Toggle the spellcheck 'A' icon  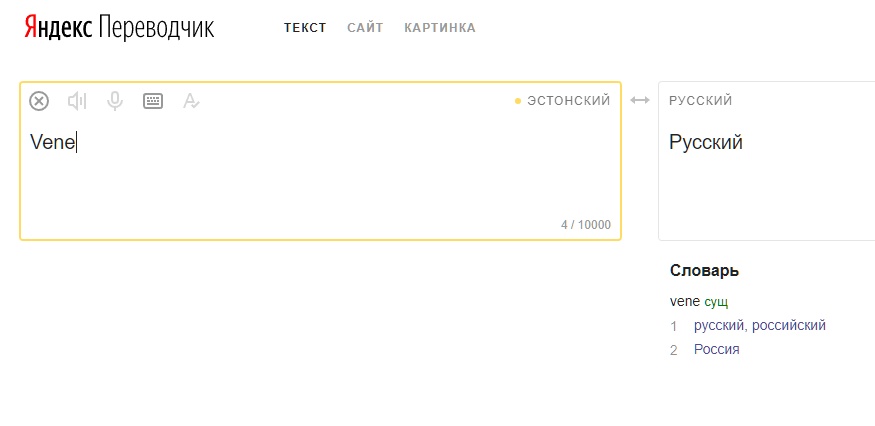[191, 101]
